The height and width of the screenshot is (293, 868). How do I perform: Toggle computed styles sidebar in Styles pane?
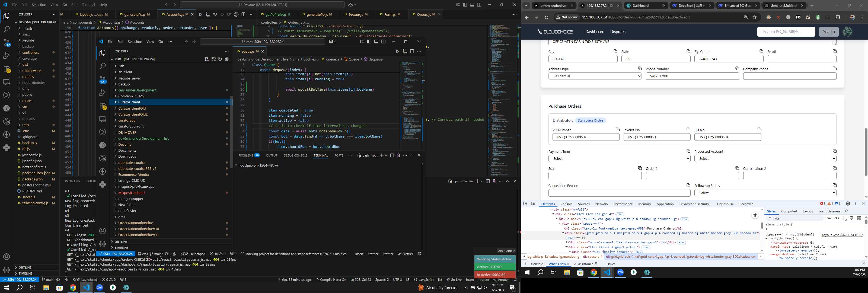(859, 218)
